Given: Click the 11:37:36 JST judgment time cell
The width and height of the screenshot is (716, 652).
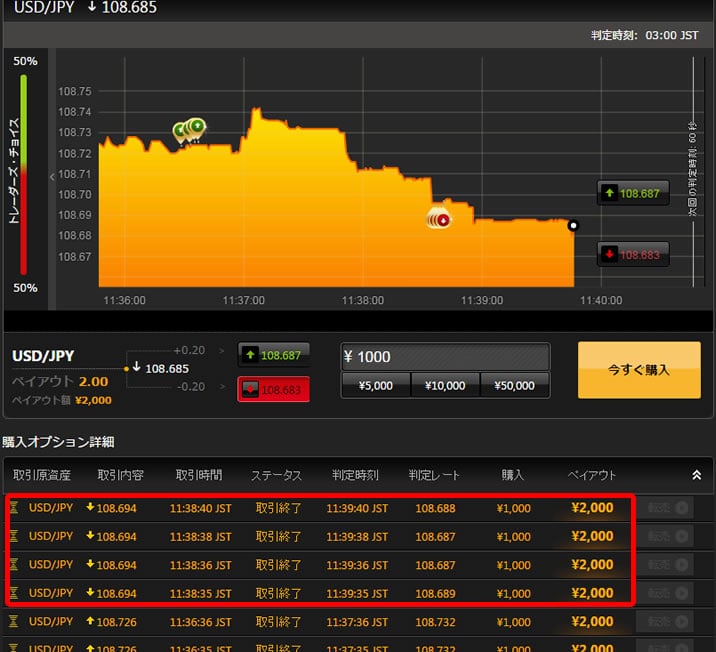Looking at the screenshot, I should click(x=357, y=622).
